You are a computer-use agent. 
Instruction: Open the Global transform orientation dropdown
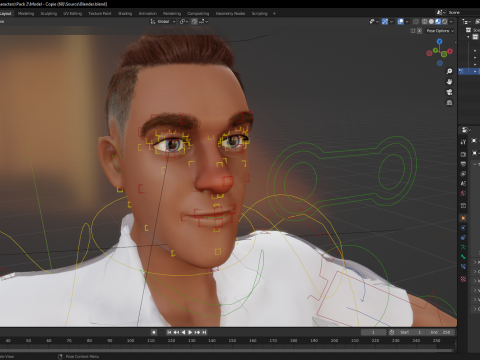[x=163, y=21]
